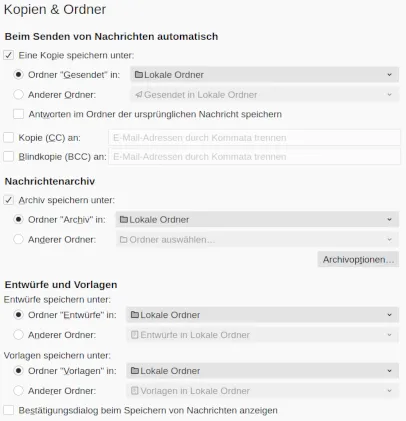Open the 'Vorlagen' Lokale Ordner dropdown
Viewport: 406px width, 421px height.
tap(262, 371)
